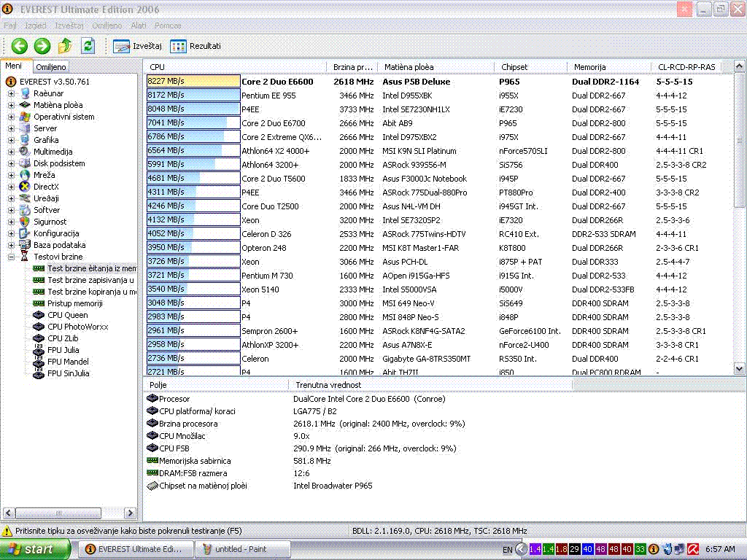747x560 pixels.
Task: Expand the Multimedija tree node
Action: pos(11,152)
